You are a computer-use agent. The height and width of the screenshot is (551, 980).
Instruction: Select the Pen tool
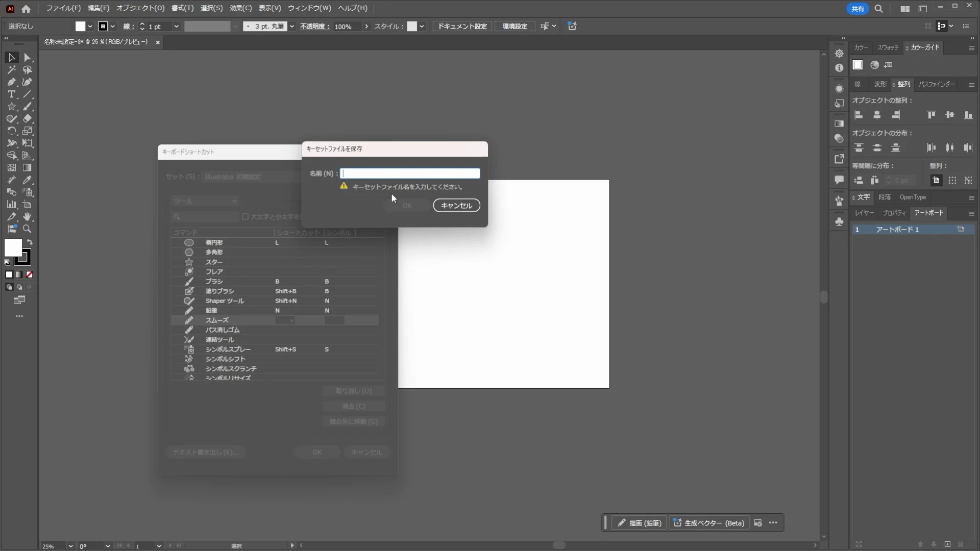click(11, 82)
